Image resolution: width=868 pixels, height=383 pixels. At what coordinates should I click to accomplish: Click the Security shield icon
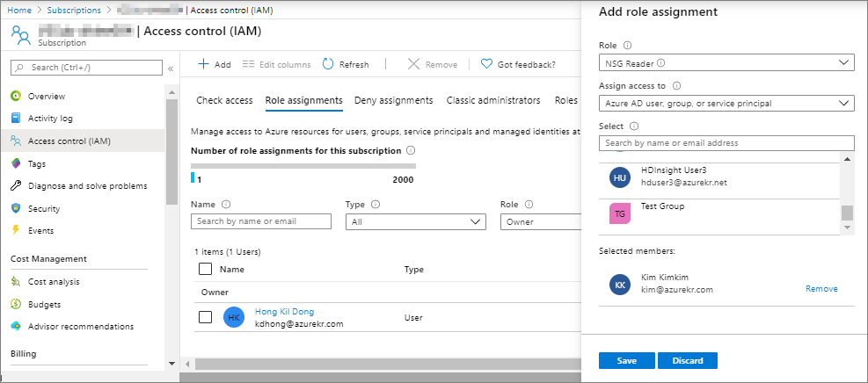point(17,208)
